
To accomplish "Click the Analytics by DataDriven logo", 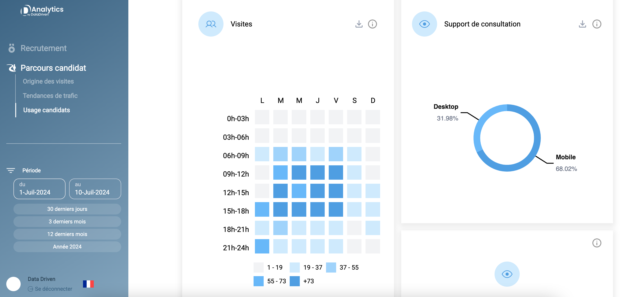I will coord(42,11).
